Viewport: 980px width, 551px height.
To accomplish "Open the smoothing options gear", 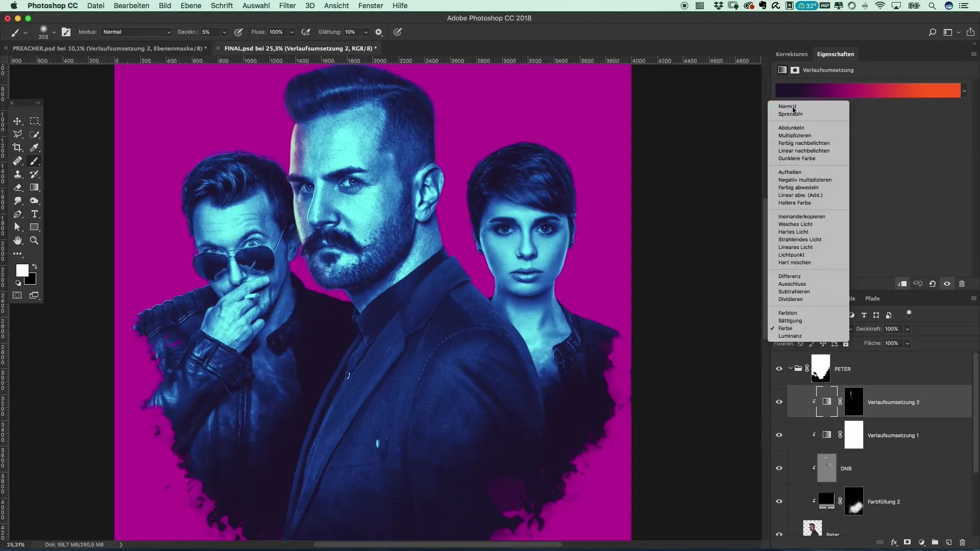I will click(379, 32).
